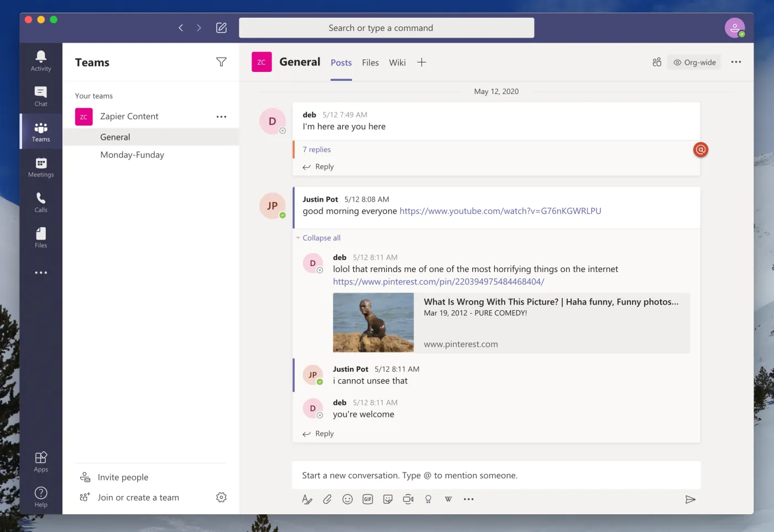The height and width of the screenshot is (532, 774).
Task: Click the Search or type a command box
Action: pyautogui.click(x=386, y=28)
